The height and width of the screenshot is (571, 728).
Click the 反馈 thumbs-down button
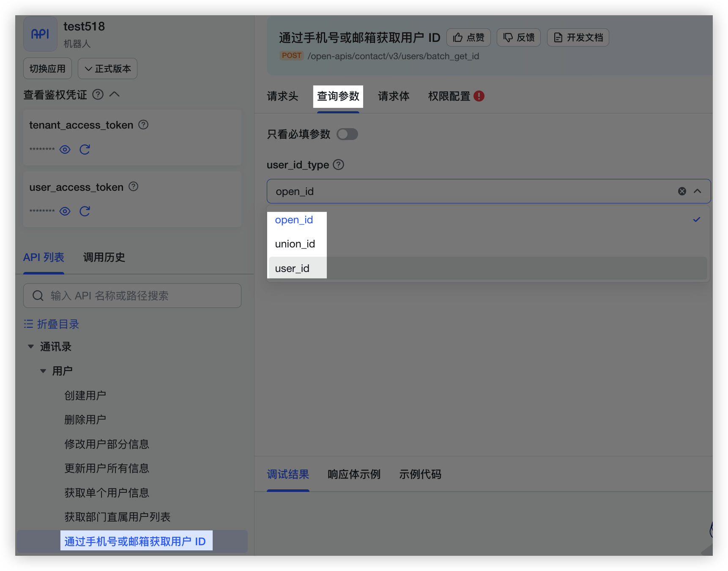pos(519,38)
